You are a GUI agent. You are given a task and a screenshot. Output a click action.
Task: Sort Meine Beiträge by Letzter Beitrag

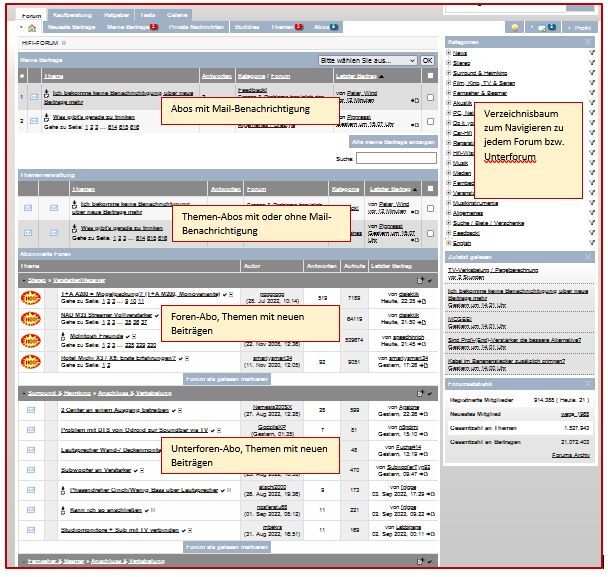(x=356, y=76)
